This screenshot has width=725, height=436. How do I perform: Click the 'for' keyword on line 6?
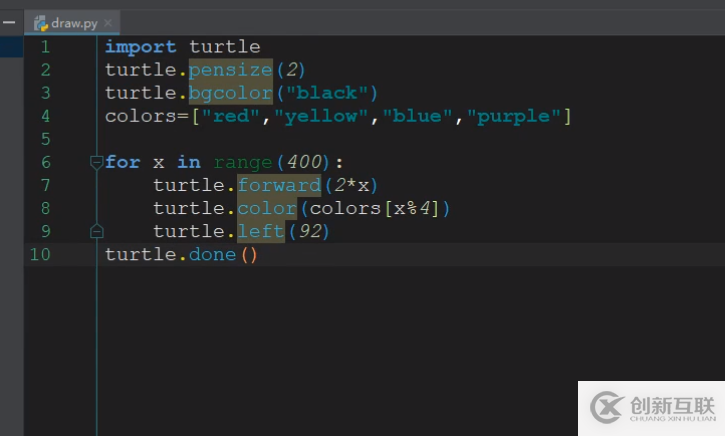tap(123, 162)
